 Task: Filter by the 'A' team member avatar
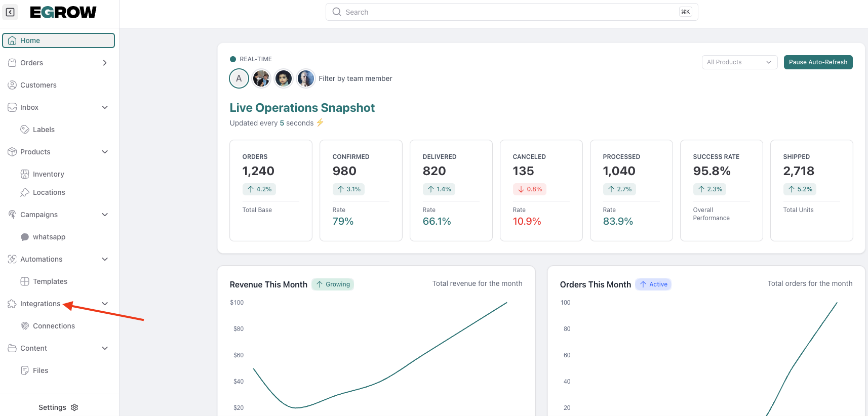click(x=239, y=78)
